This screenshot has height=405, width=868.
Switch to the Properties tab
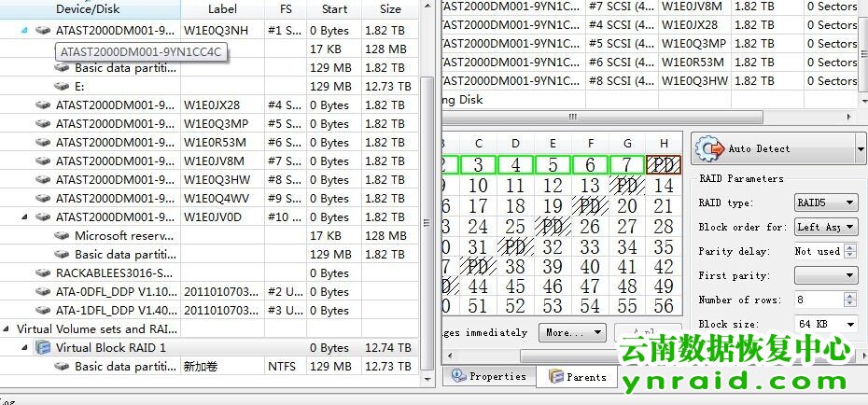click(x=488, y=376)
